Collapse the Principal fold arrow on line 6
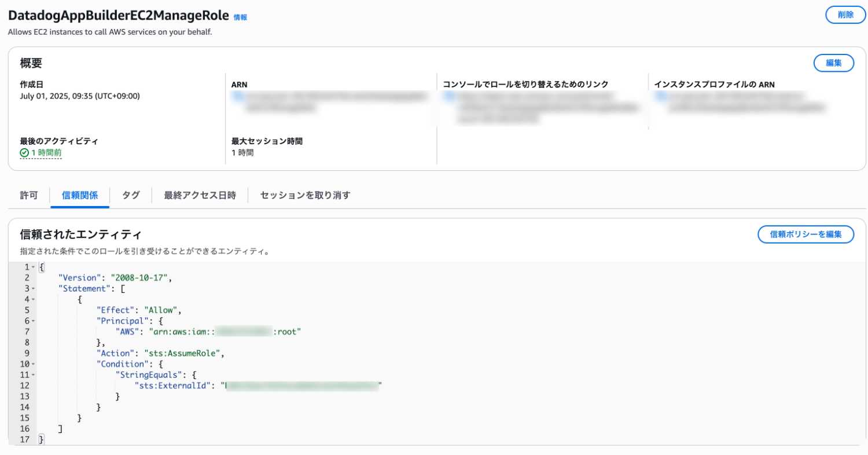Viewport: 868px width, 455px height. [34, 321]
